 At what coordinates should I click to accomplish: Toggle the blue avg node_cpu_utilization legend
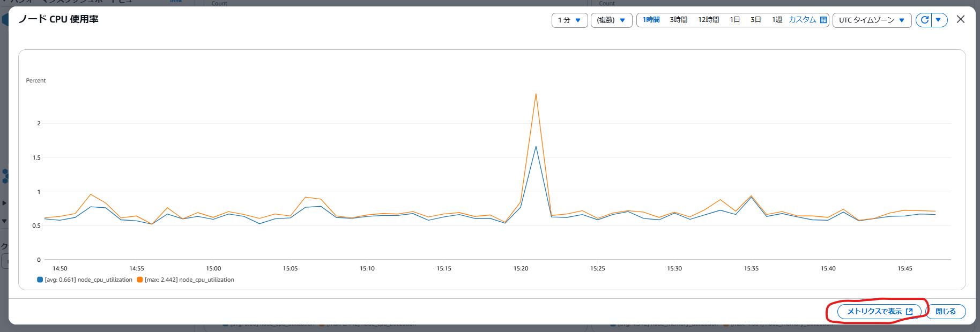(x=85, y=280)
